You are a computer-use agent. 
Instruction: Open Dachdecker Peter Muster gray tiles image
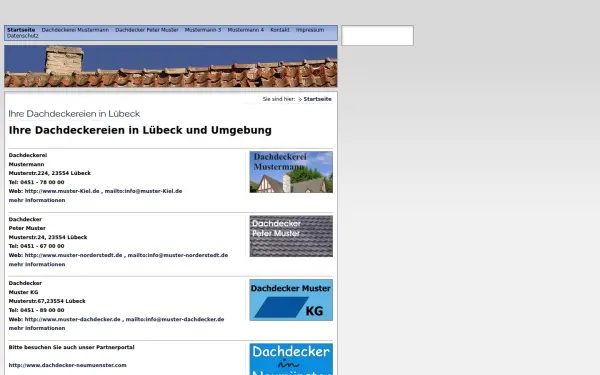[291, 236]
